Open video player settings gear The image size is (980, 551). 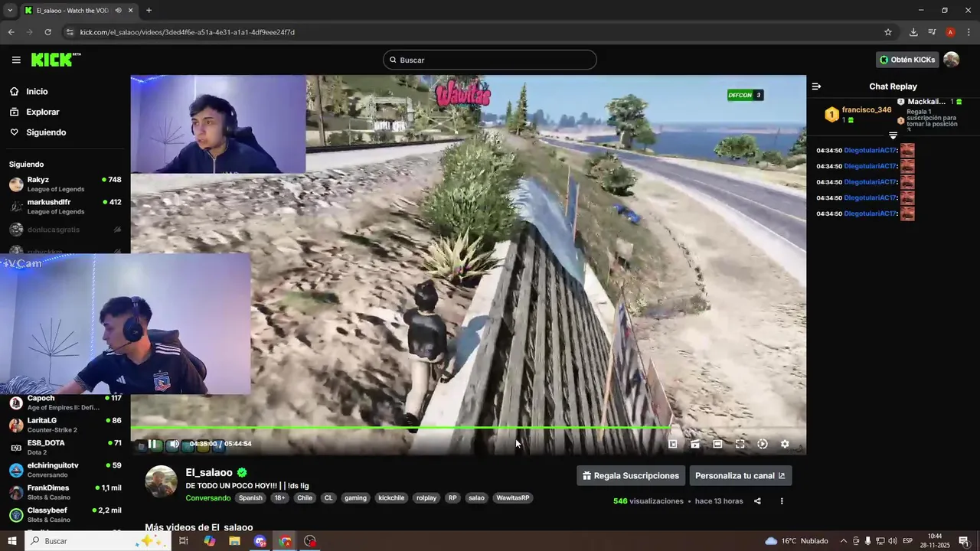(x=785, y=444)
